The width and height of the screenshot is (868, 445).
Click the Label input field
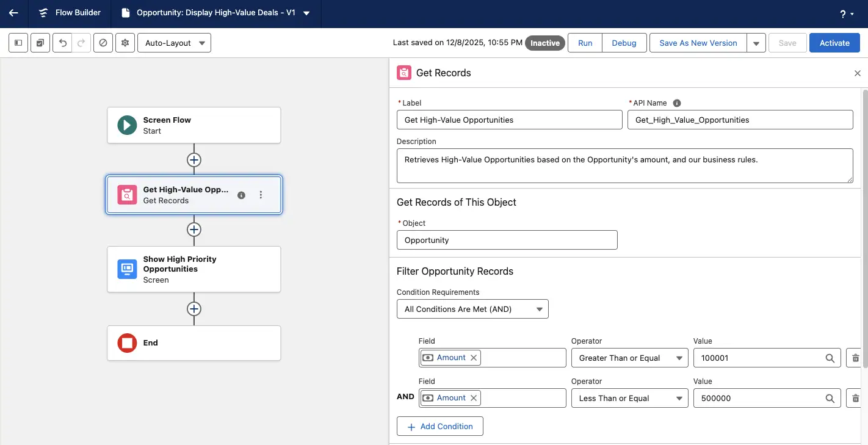510,120
